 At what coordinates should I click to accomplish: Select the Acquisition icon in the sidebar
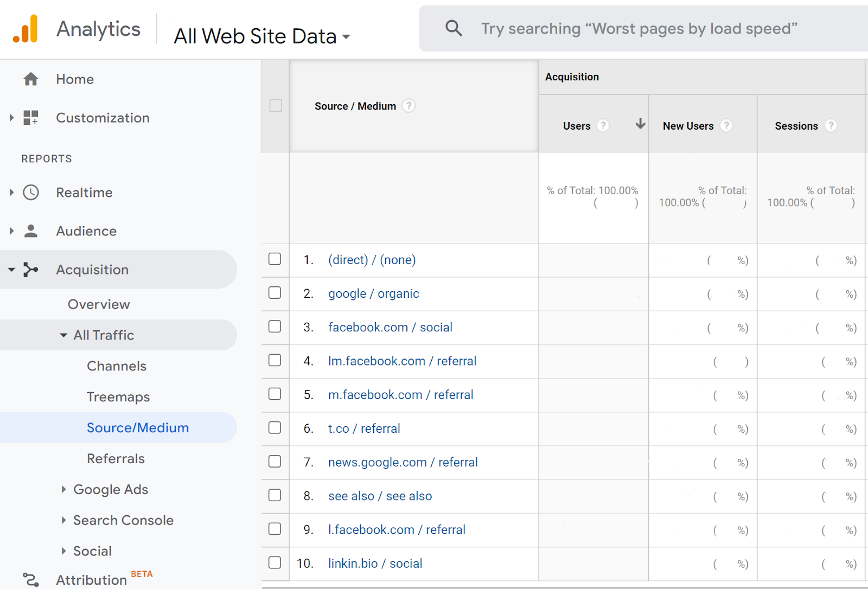click(31, 270)
